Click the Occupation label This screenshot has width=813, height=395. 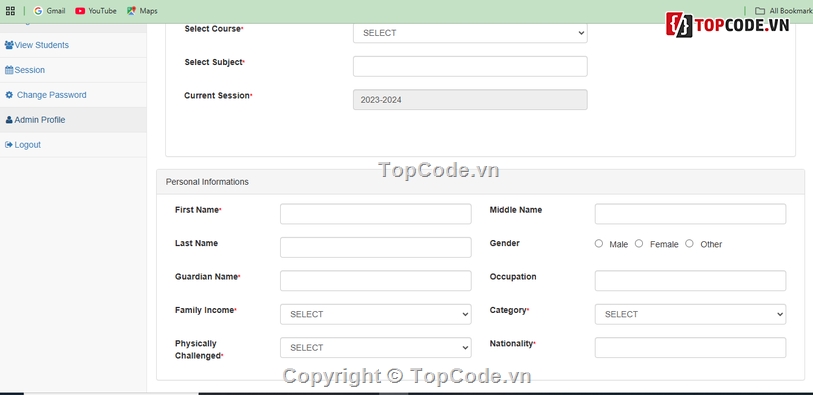pyautogui.click(x=513, y=277)
